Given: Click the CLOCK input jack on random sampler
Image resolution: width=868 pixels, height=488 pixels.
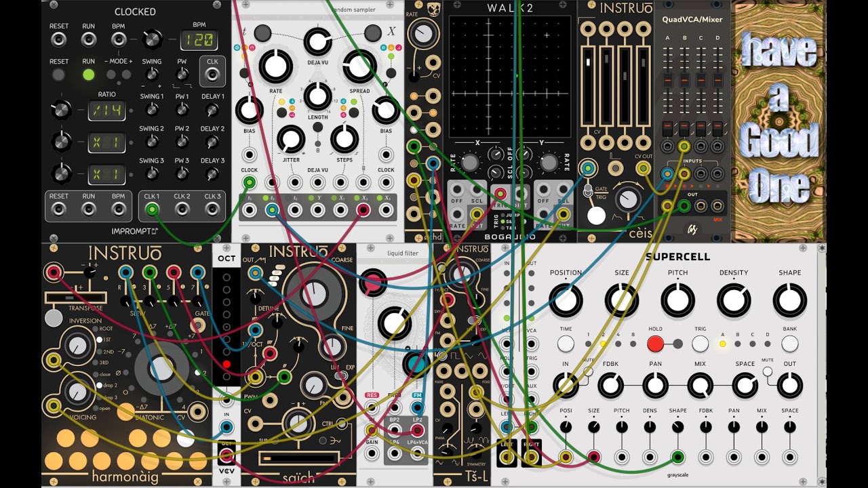Looking at the screenshot, I should [x=250, y=182].
